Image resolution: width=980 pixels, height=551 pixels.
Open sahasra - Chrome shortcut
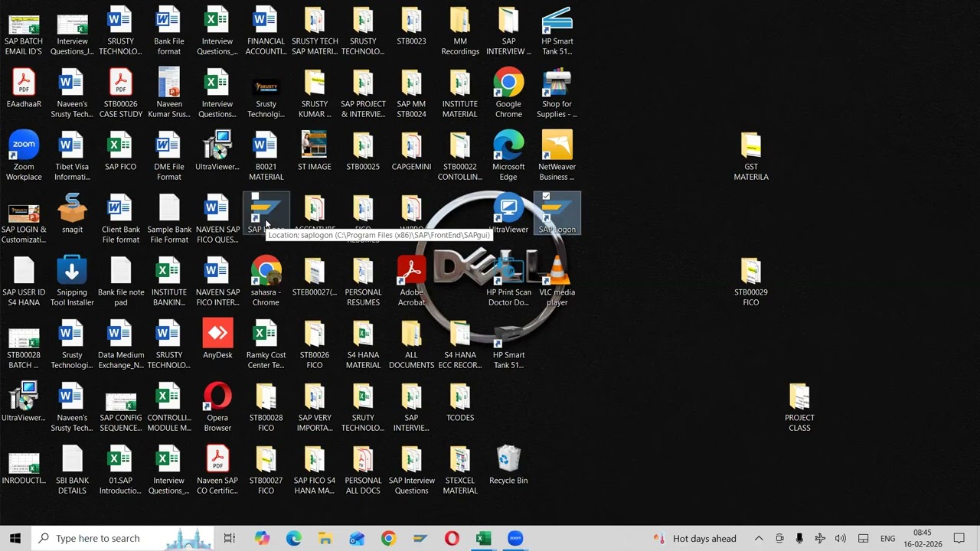point(266,282)
